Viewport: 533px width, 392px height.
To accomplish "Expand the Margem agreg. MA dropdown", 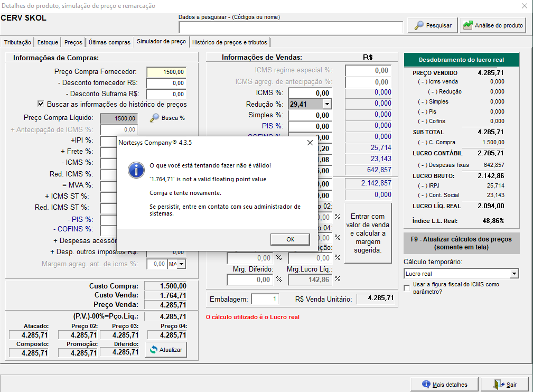I will (x=182, y=264).
